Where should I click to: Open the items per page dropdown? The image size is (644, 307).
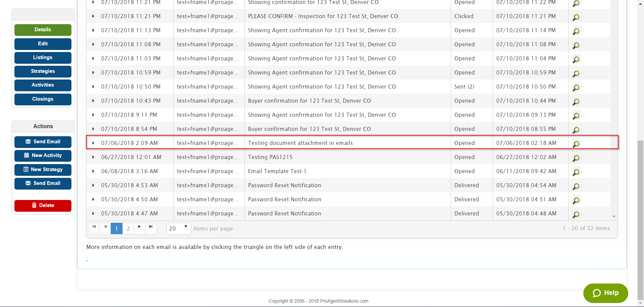(x=179, y=228)
